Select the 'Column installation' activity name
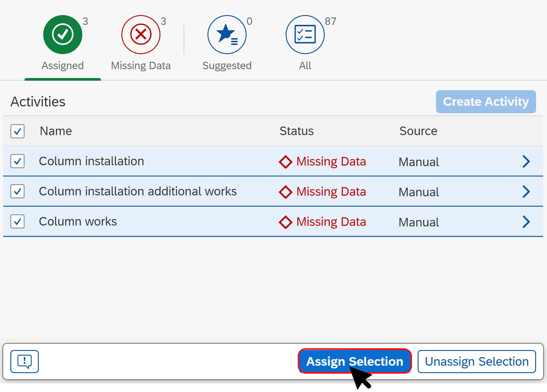Screen dimensions: 547x392 pos(91,161)
